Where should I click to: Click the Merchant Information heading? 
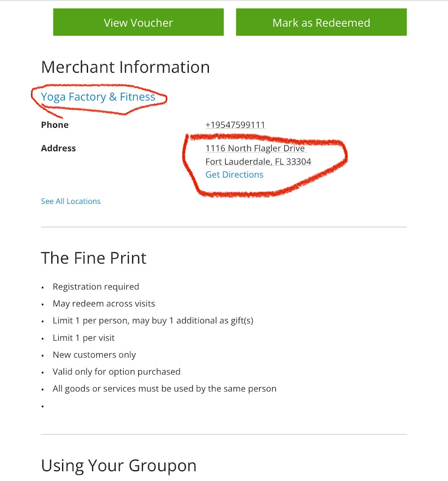(x=125, y=67)
